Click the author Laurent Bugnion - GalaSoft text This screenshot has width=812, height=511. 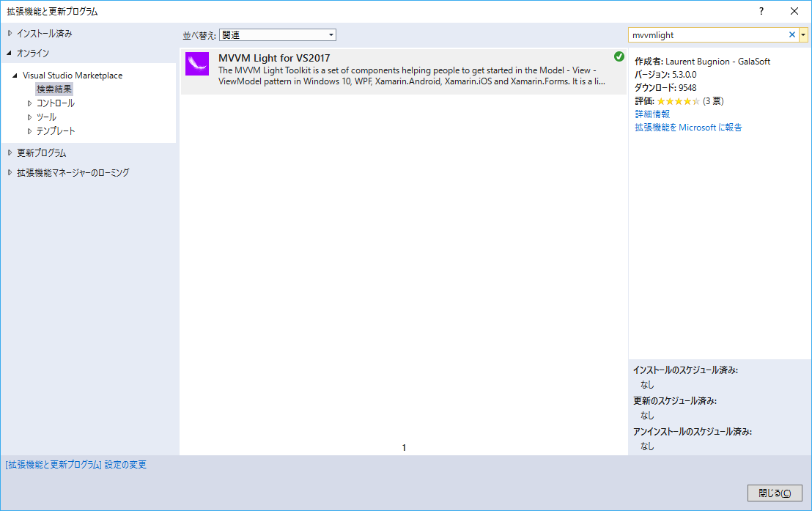717,61
